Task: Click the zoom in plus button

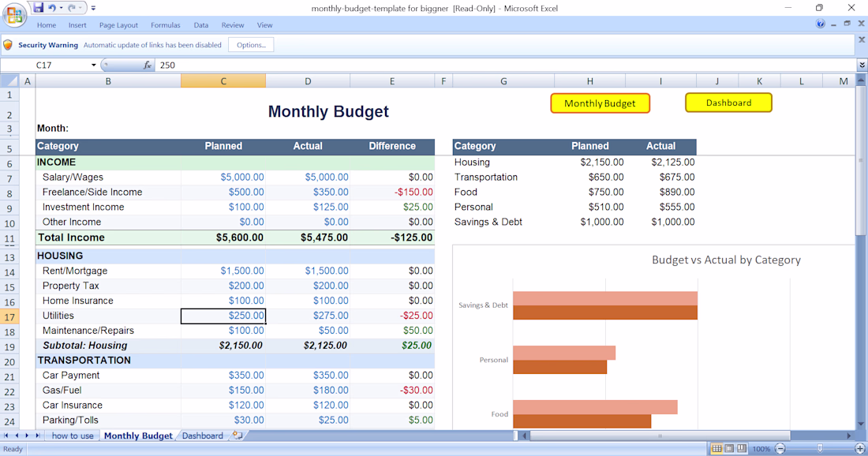Action: tap(860, 449)
